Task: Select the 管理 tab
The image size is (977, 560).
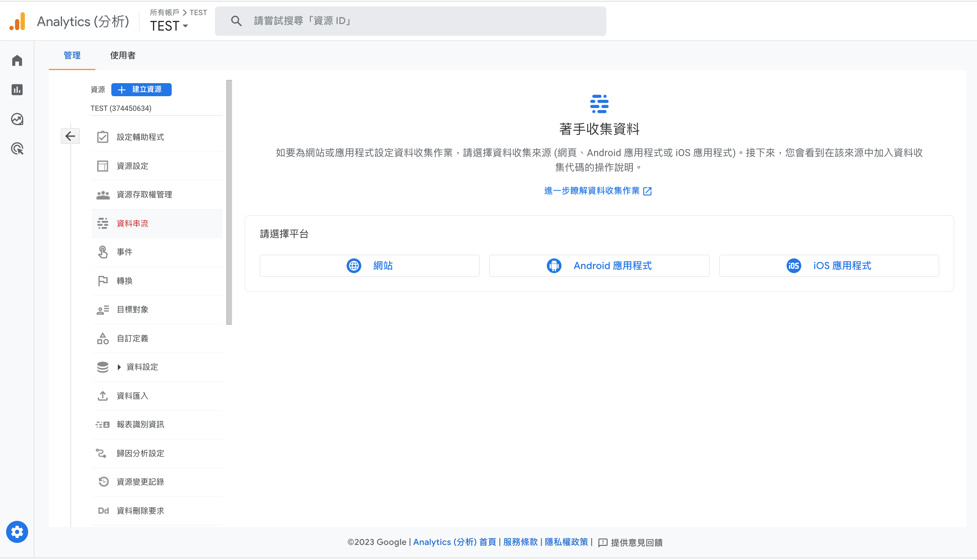Action: point(72,55)
